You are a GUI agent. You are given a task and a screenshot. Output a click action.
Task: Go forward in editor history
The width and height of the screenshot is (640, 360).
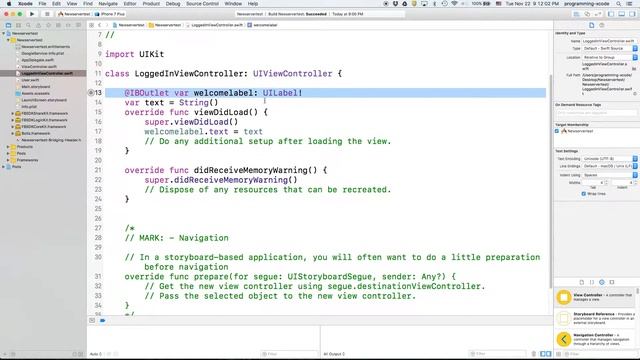pos(107,25)
